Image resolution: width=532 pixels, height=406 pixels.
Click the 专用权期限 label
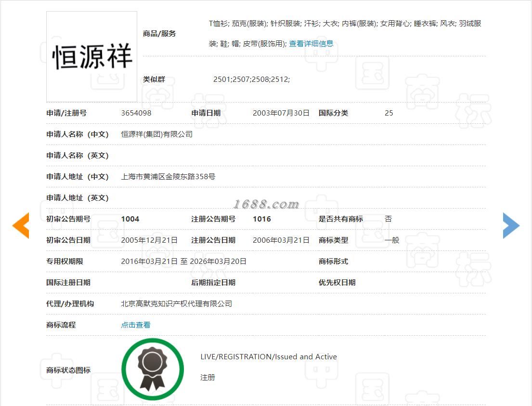pos(65,262)
